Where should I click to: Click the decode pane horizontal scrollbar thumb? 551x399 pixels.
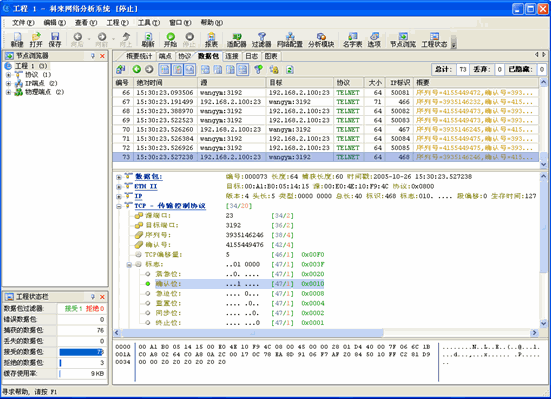pyautogui.click(x=252, y=333)
